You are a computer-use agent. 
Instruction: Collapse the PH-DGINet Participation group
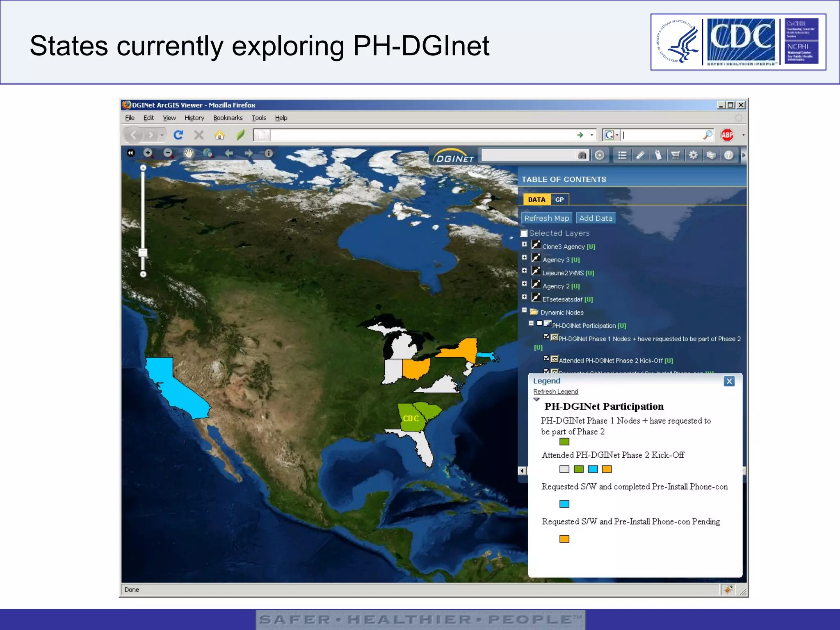pos(531,323)
